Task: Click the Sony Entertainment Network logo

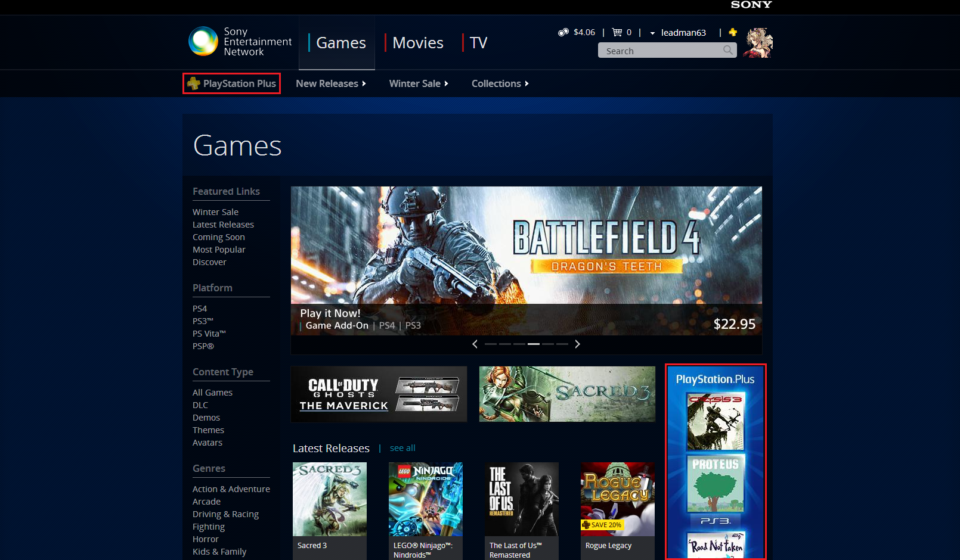Action: [x=203, y=42]
